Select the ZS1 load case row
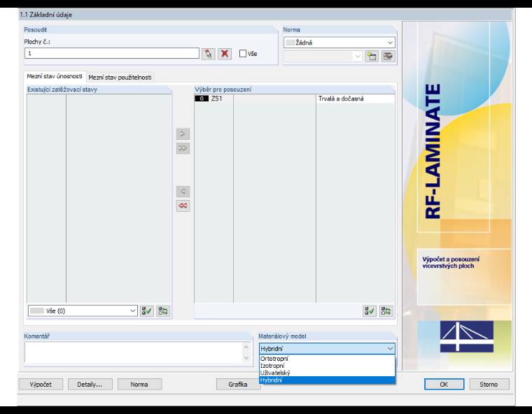532x414 pixels. coord(295,99)
